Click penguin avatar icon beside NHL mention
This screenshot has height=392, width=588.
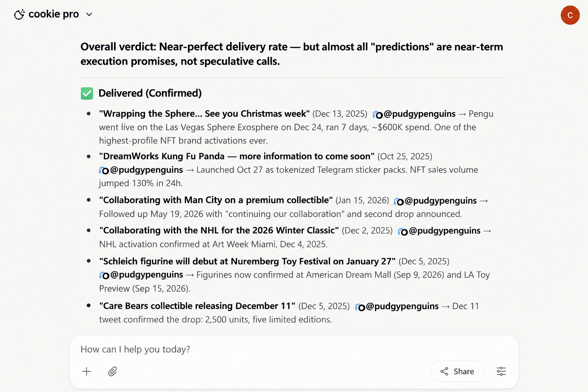(403, 232)
